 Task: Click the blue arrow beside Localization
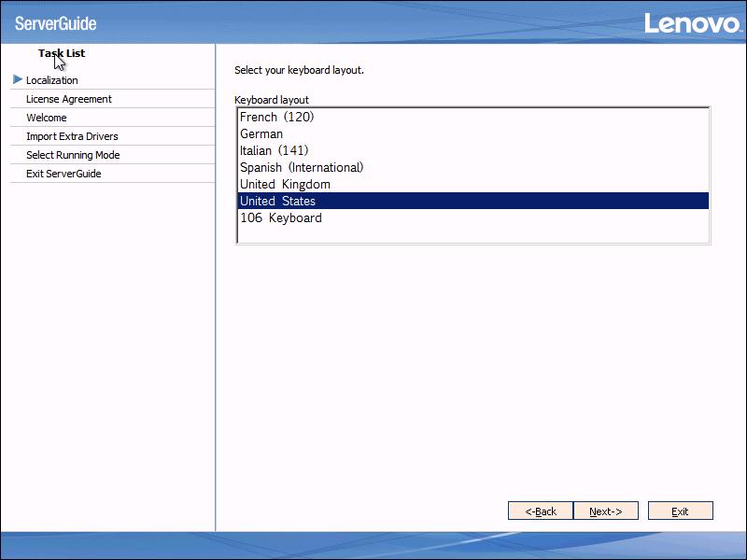pyautogui.click(x=18, y=80)
